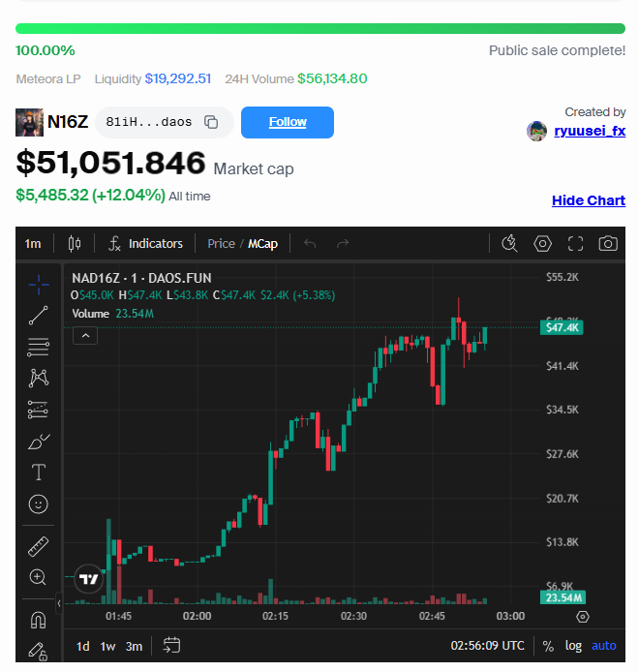
Task: Select the 1d date range
Action: click(x=83, y=646)
